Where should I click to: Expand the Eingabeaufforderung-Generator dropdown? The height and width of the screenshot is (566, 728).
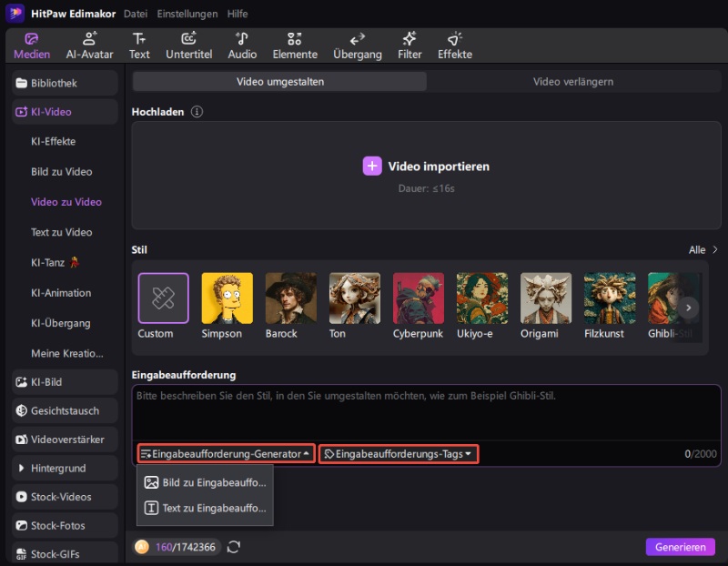point(226,453)
